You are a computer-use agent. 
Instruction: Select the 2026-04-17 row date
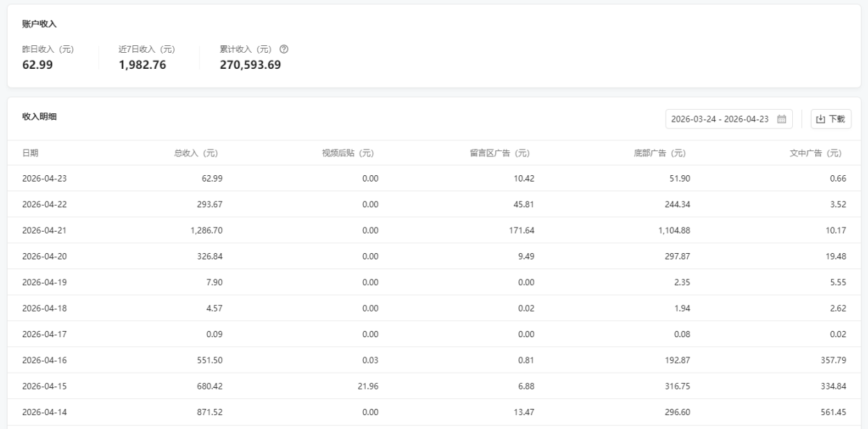click(x=45, y=334)
